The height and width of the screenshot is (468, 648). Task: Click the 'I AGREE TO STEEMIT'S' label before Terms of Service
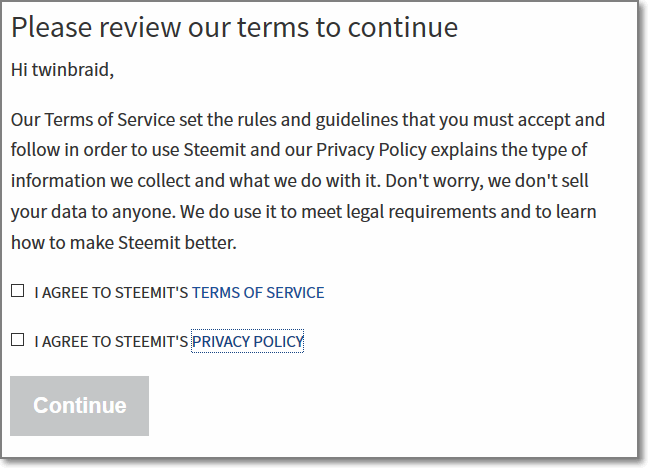pyautogui.click(x=111, y=293)
